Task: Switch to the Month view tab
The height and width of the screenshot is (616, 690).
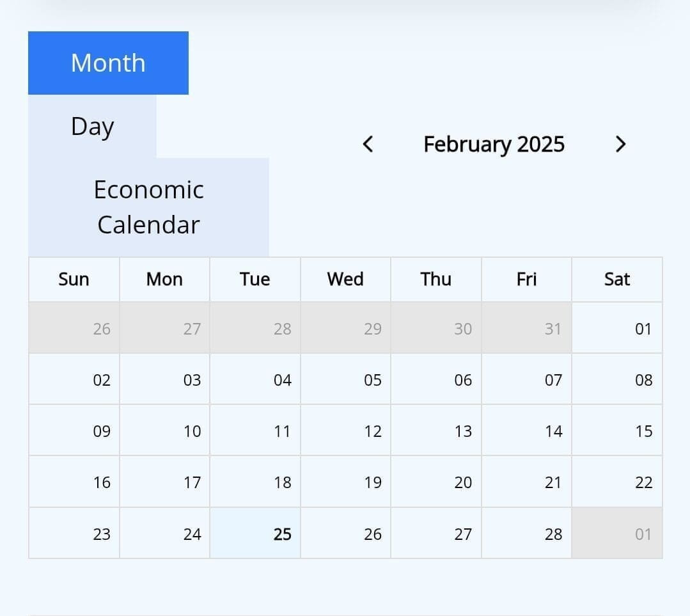Action: 108,63
